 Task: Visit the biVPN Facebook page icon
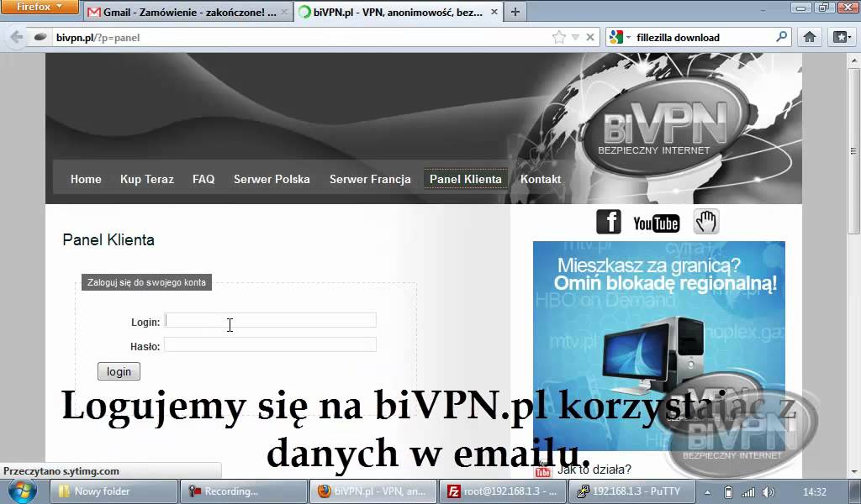pyautogui.click(x=609, y=222)
